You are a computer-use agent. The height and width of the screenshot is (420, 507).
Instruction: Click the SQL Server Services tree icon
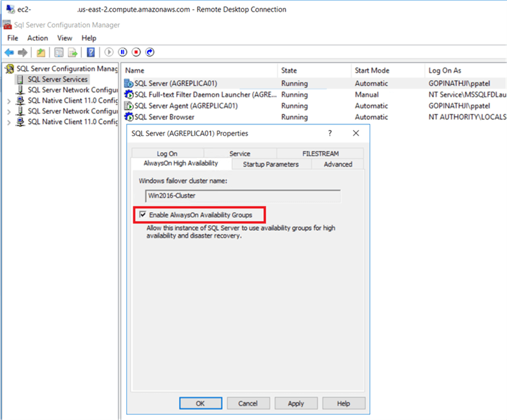(x=20, y=79)
